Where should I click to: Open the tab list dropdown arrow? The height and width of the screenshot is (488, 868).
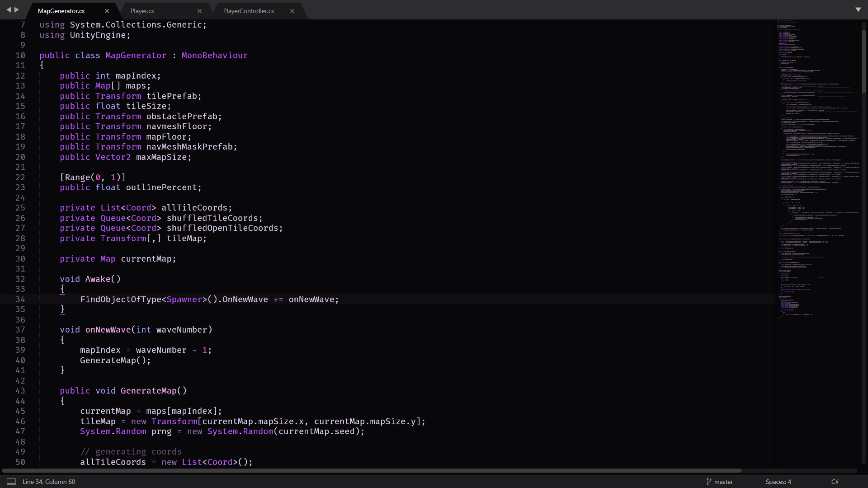pyautogui.click(x=858, y=9)
